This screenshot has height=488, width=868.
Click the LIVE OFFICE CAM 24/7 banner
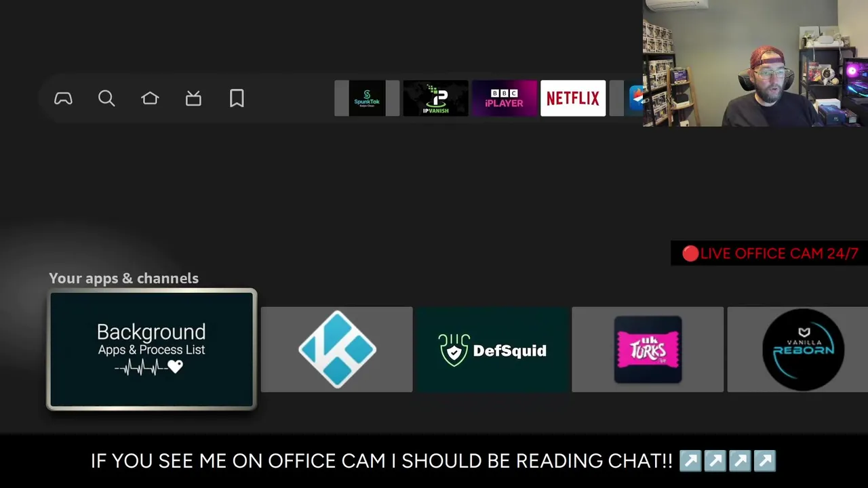770,253
